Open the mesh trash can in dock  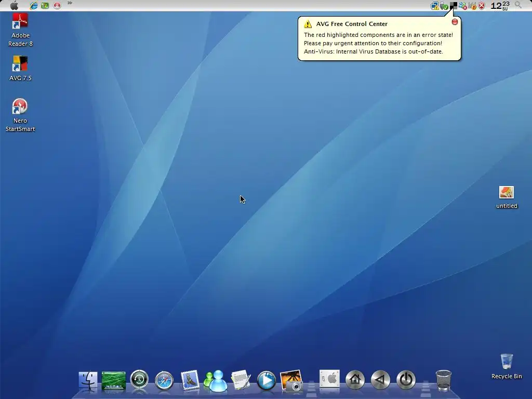point(444,381)
